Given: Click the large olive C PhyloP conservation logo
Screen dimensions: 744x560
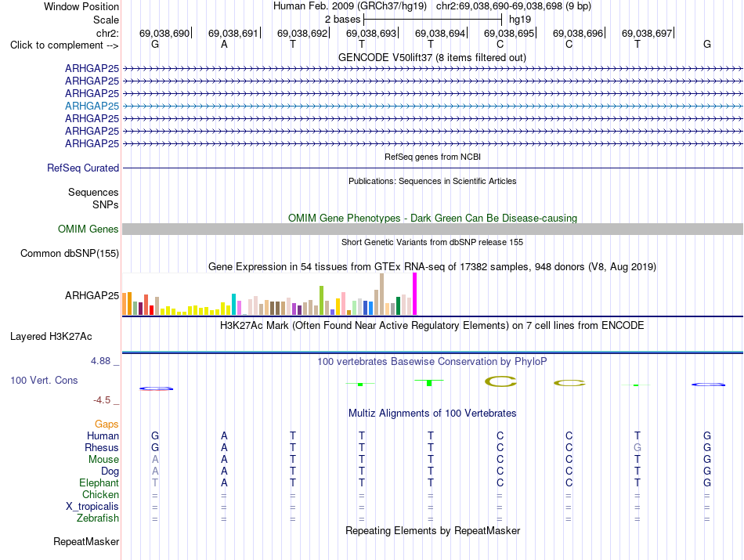Looking at the screenshot, I should click(x=500, y=381).
